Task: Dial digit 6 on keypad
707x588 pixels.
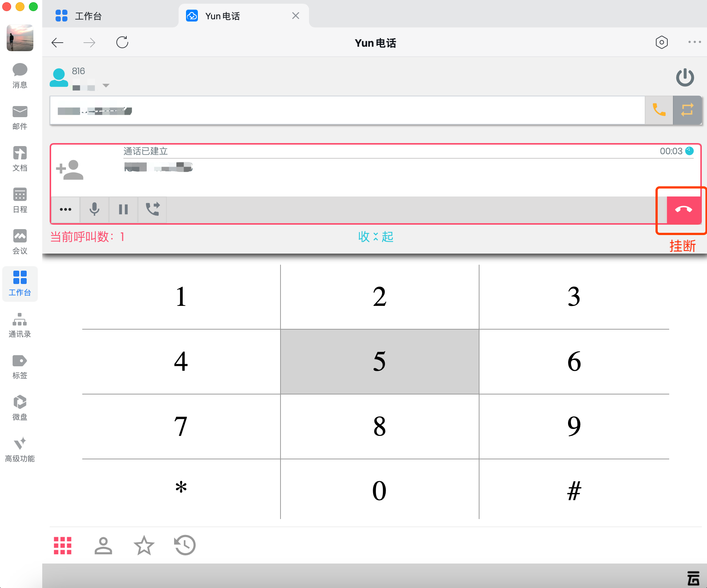Action: point(574,361)
